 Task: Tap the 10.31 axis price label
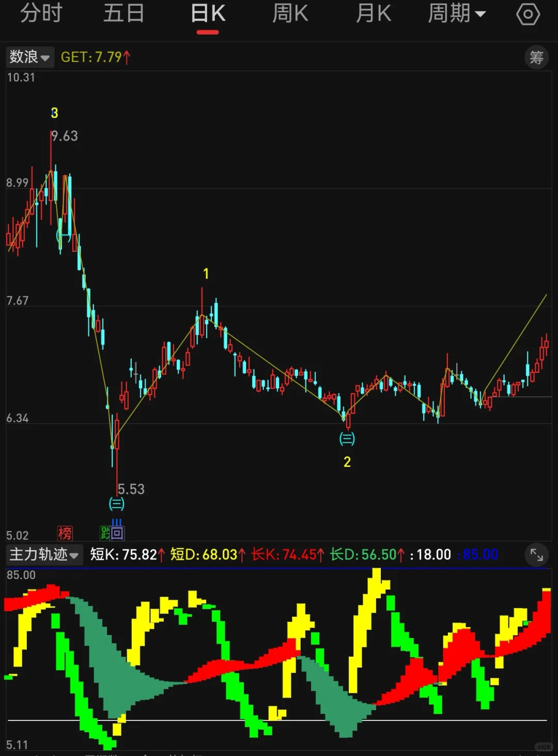click(21, 78)
